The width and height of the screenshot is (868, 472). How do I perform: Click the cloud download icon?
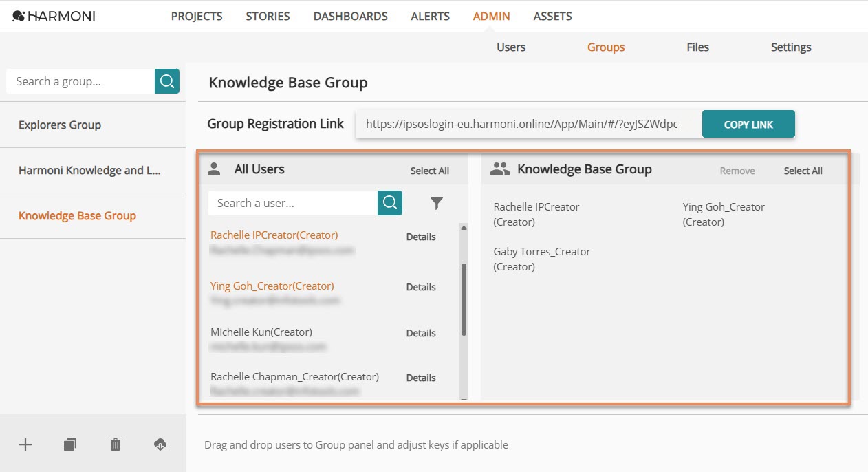coord(160,444)
